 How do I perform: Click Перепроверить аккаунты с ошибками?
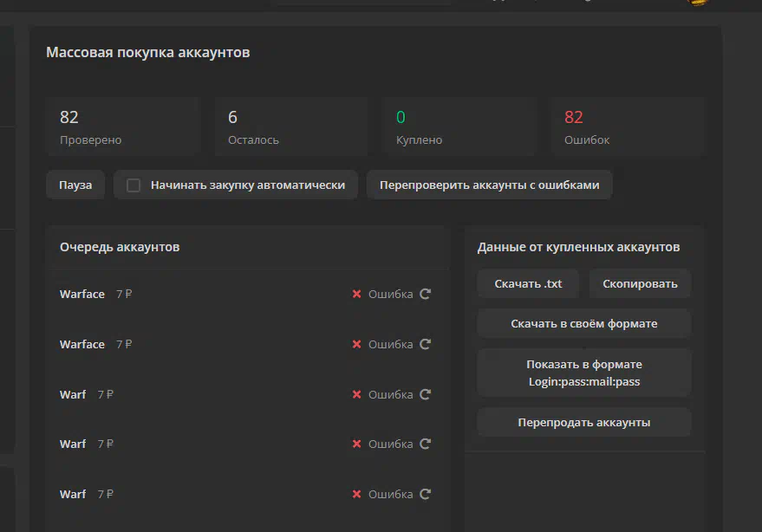pyautogui.click(x=490, y=185)
